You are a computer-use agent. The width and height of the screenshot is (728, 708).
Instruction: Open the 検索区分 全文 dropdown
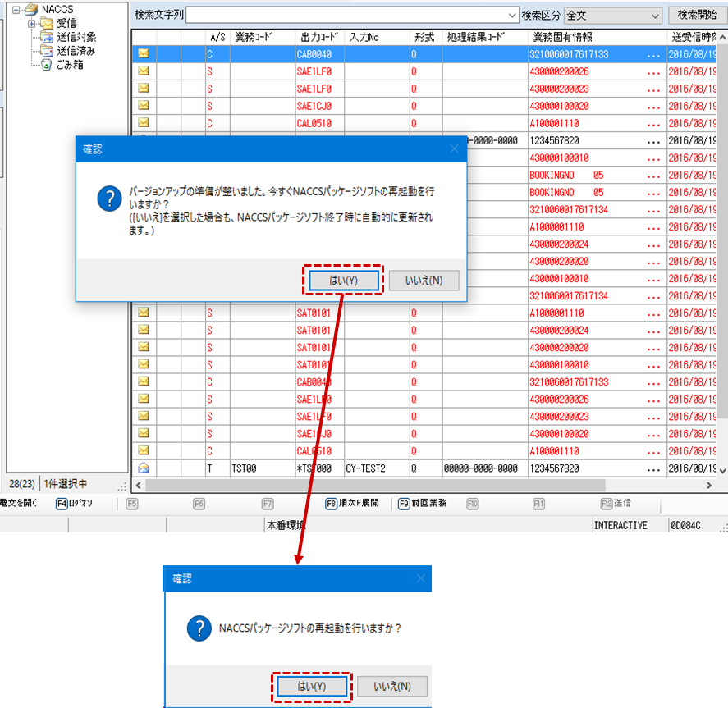click(x=654, y=16)
